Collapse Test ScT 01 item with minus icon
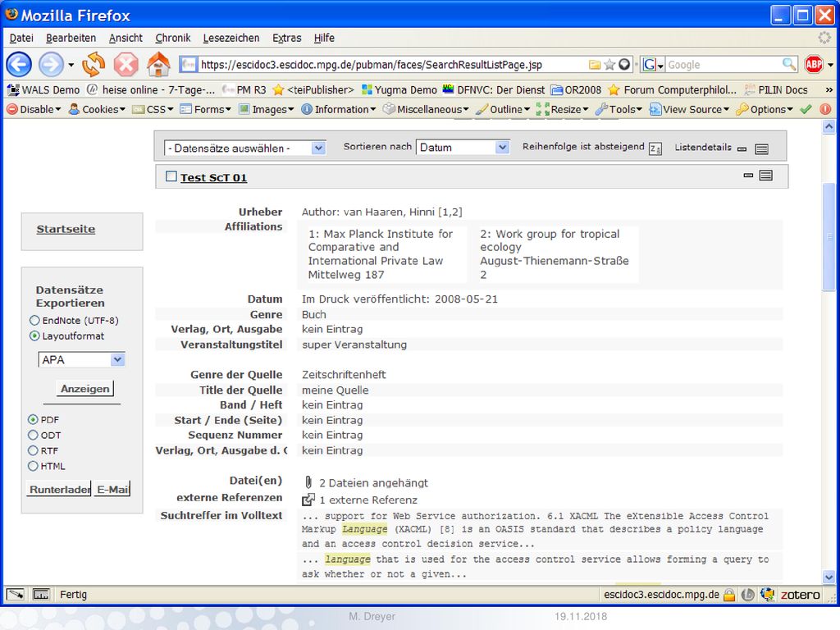 [748, 176]
